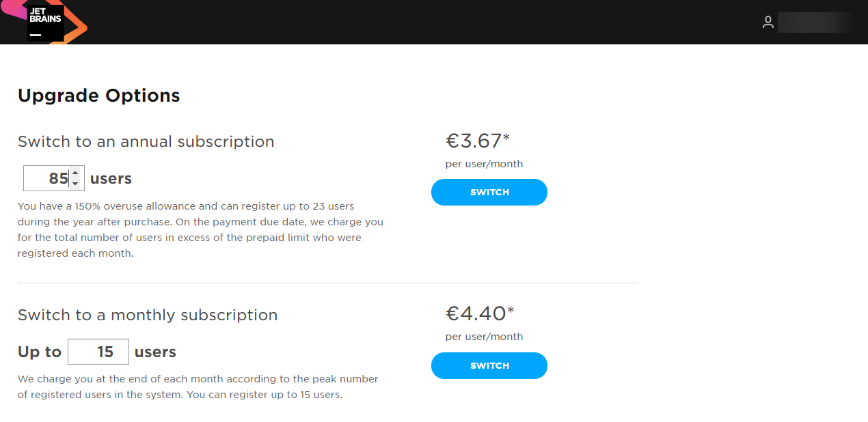Click the "Switch to a monthly subscription" heading
The image size is (868, 422).
pyautogui.click(x=148, y=315)
